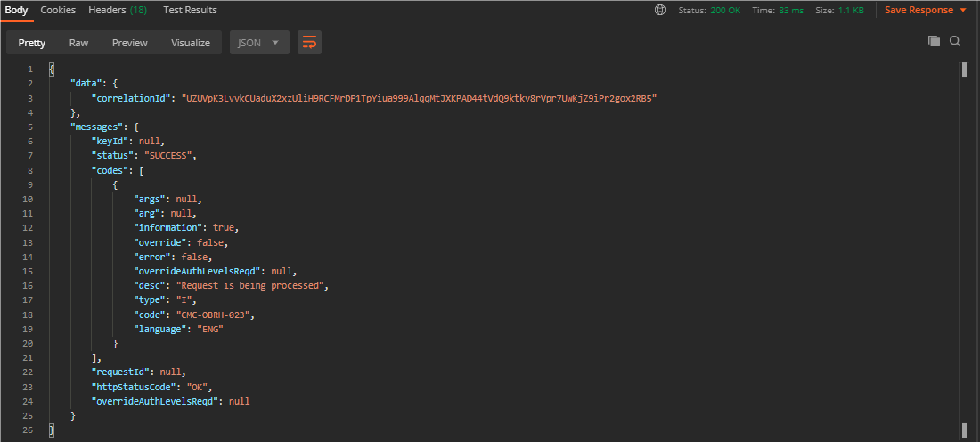
Task: Click the "keyId" key
Action: pos(110,142)
